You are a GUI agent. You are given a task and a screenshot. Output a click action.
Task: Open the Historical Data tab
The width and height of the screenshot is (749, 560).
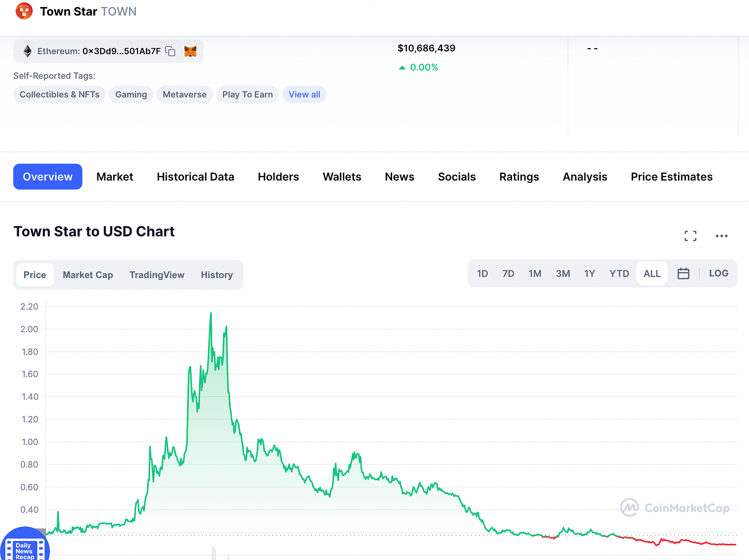[195, 177]
